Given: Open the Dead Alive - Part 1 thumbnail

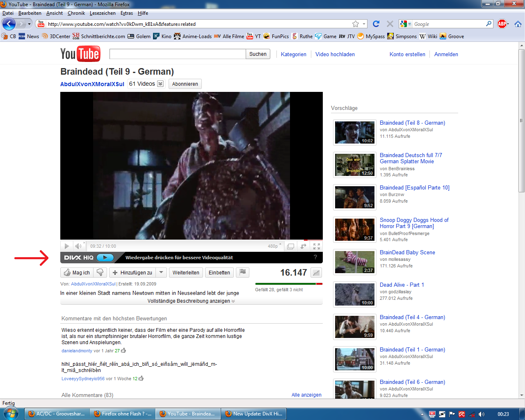Looking at the screenshot, I should [x=355, y=294].
